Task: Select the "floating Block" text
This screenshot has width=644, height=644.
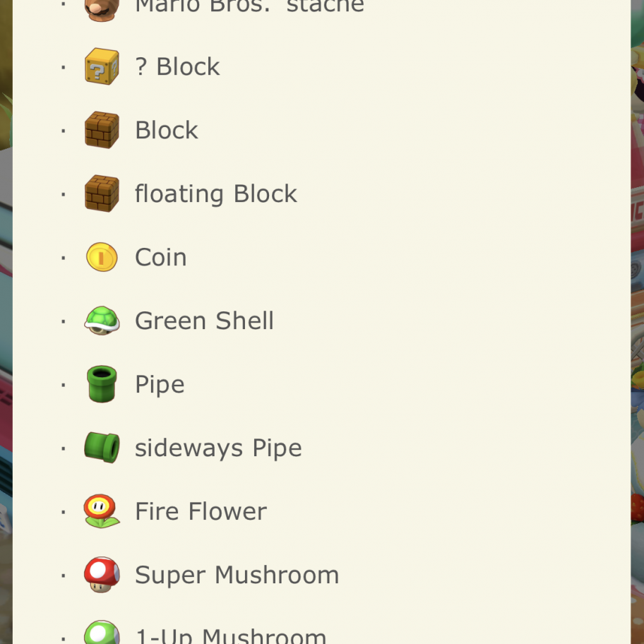Action: pos(216,193)
